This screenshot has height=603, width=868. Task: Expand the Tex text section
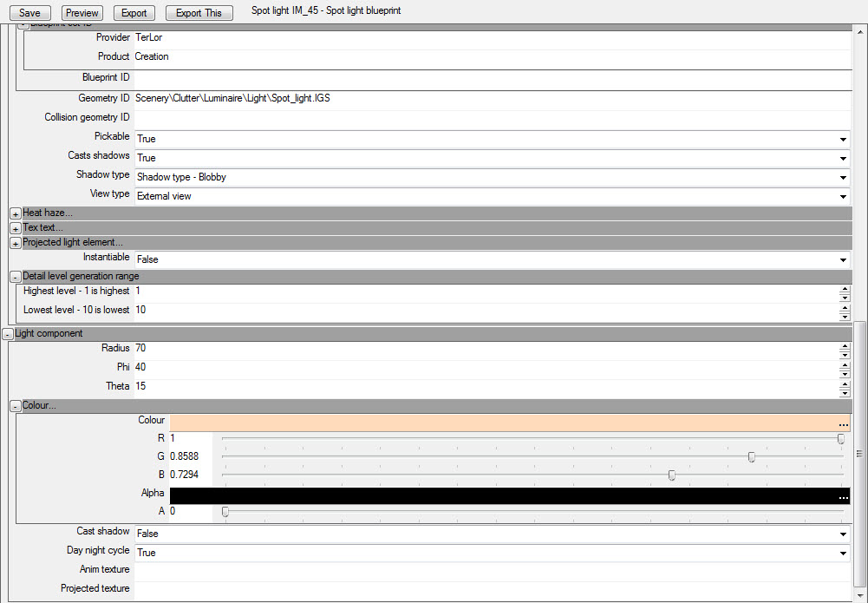[16, 229]
